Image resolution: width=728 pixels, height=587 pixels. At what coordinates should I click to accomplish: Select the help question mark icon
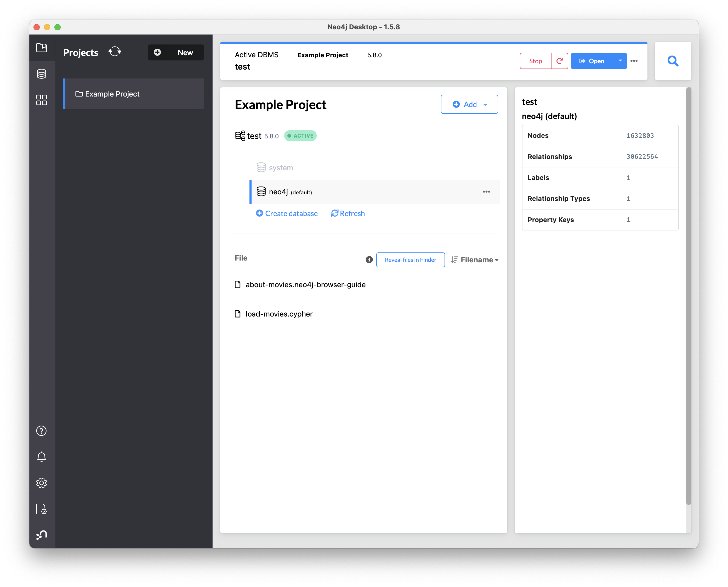pyautogui.click(x=41, y=431)
